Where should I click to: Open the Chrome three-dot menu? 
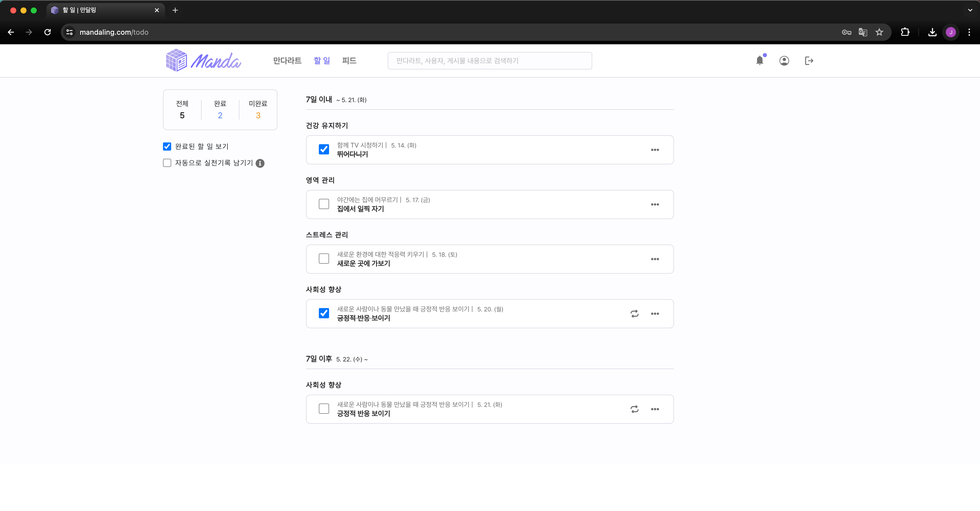pyautogui.click(x=969, y=32)
